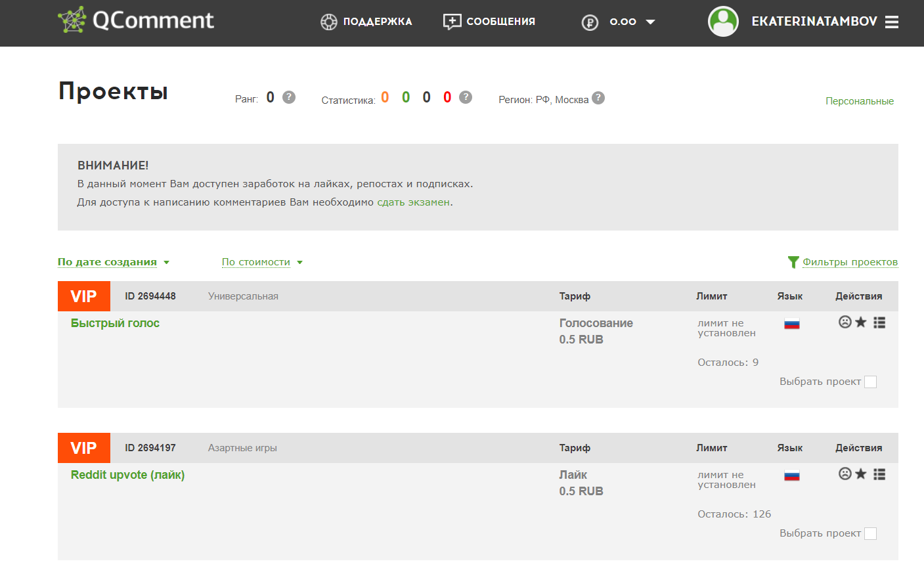Click the QComment logo
The width and height of the screenshot is (924, 576).
tap(136, 20)
